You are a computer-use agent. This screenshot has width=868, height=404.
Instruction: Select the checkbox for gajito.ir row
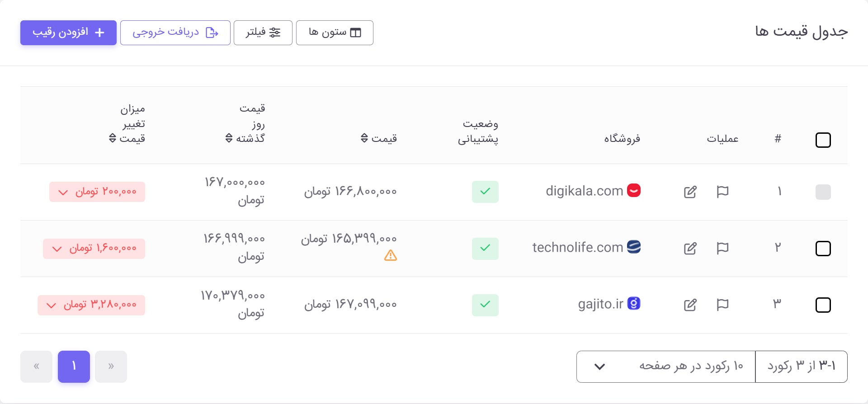coord(824,305)
